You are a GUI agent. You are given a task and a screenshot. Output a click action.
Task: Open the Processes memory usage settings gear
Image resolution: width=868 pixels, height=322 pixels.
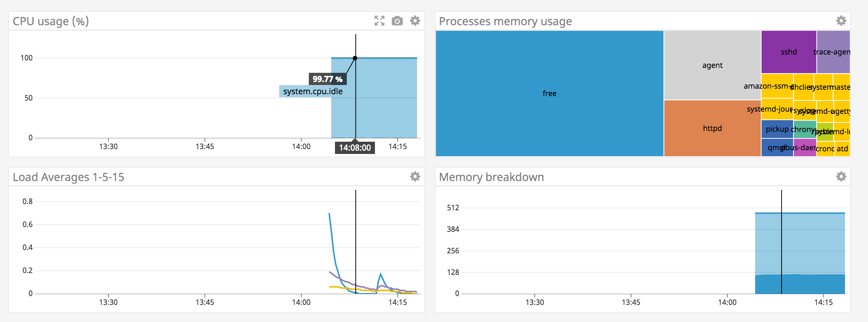[x=841, y=21]
